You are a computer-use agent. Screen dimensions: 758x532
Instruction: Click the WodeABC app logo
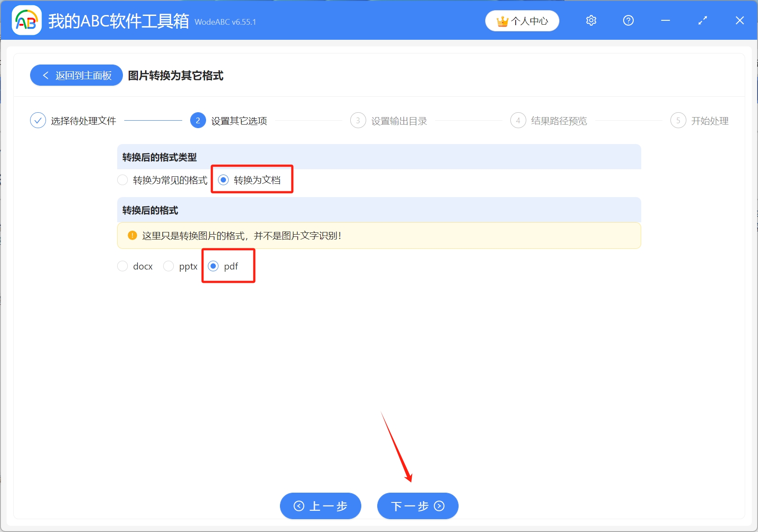coord(27,20)
